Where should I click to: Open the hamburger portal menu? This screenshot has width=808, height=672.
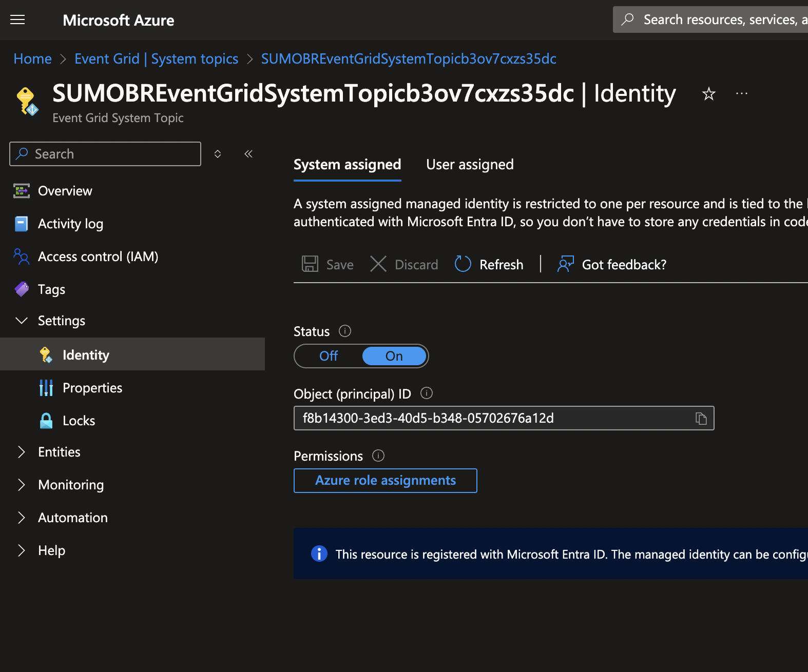click(17, 20)
